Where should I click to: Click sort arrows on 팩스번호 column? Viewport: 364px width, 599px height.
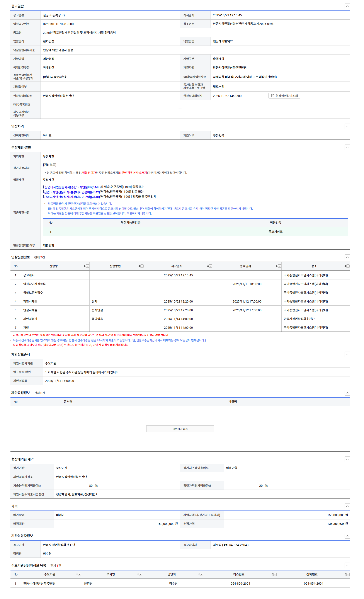pyautogui.click(x=272, y=574)
